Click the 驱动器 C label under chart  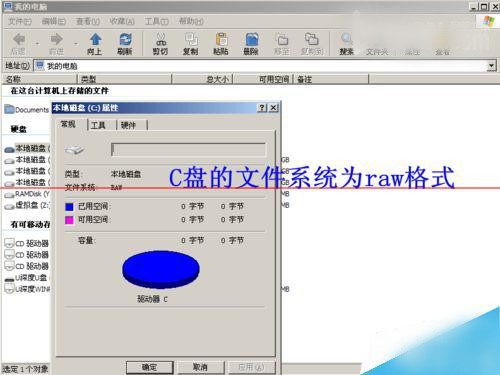point(153,299)
